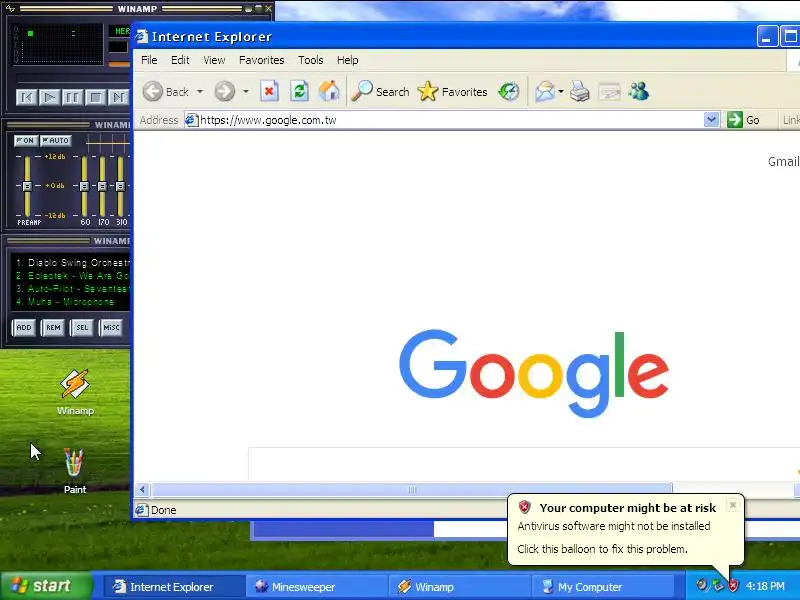Click the Google search input box

click(524, 464)
